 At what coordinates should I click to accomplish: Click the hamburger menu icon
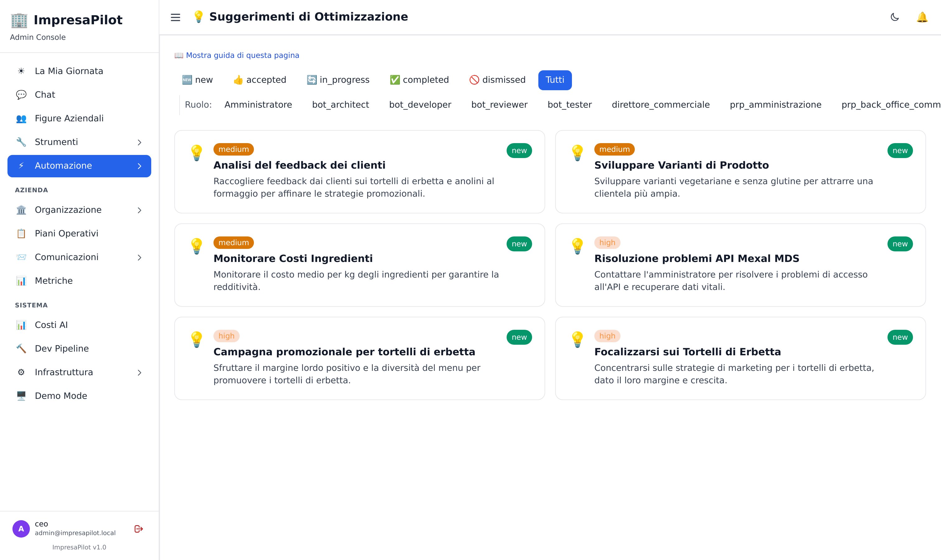click(x=176, y=17)
